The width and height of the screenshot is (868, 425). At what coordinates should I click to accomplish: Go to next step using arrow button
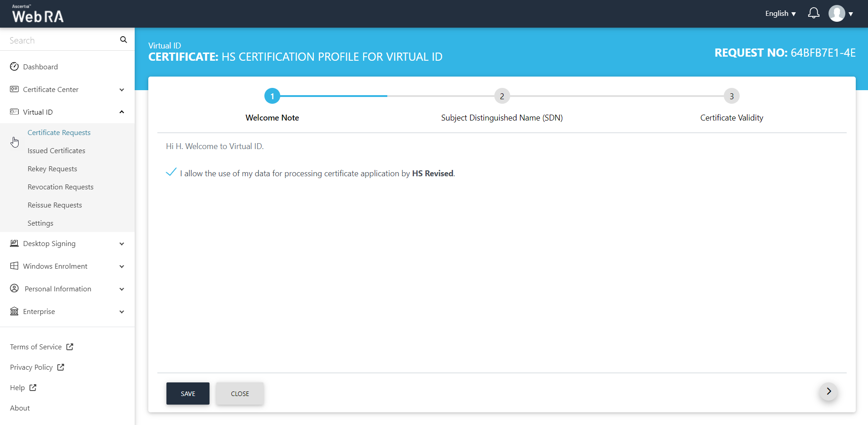point(829,391)
